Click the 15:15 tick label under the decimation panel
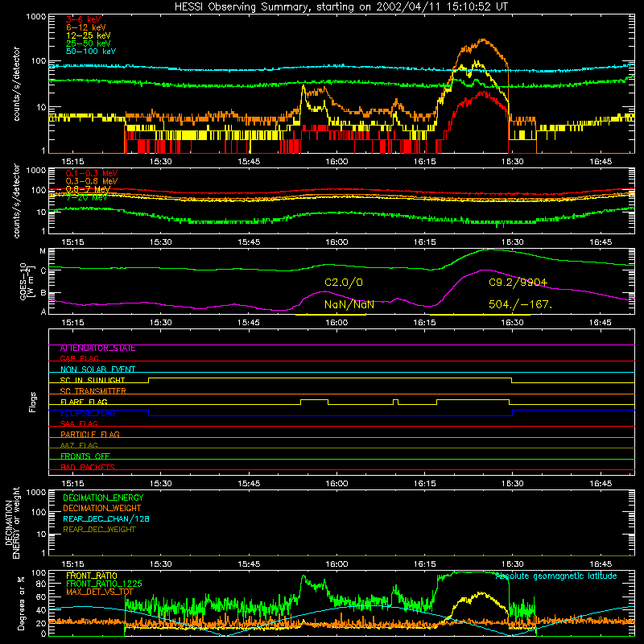 (72, 564)
